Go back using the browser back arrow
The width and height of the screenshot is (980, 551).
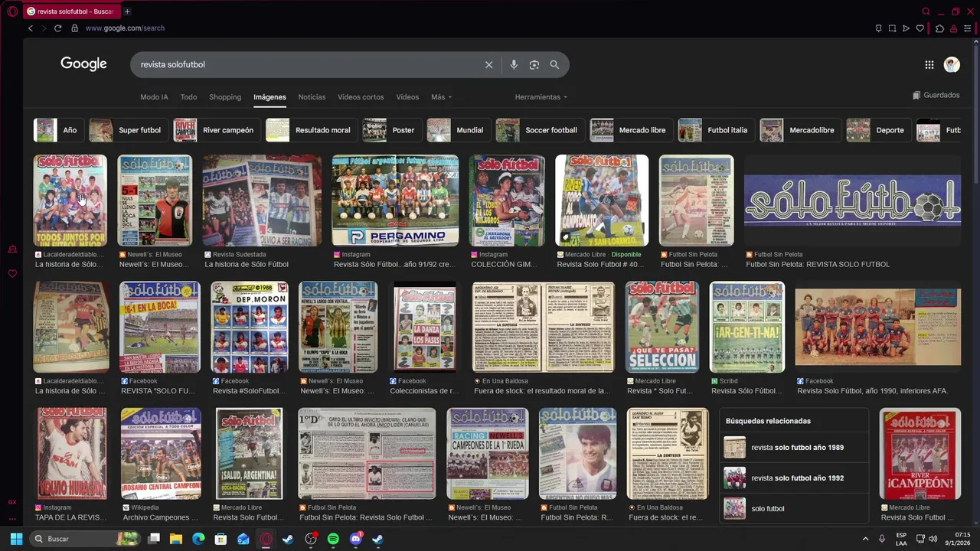coord(31,28)
